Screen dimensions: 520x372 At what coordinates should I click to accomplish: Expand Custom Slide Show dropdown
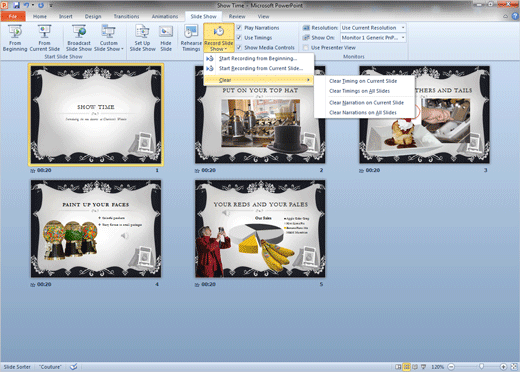(109, 38)
